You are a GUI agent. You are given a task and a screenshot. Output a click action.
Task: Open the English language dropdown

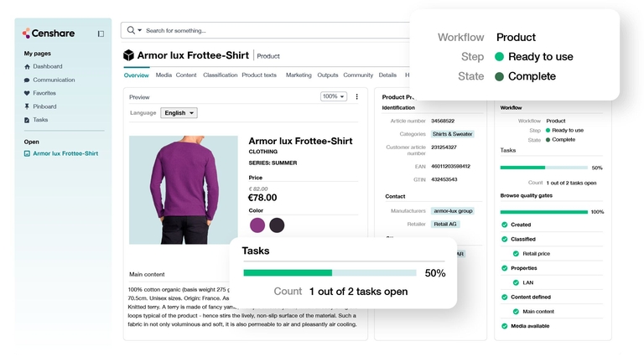pyautogui.click(x=179, y=113)
